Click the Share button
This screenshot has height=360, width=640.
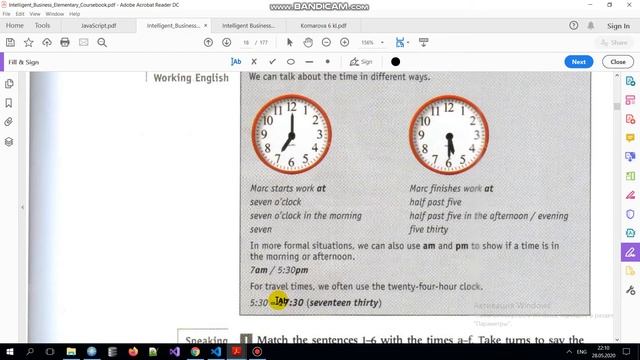pos(614,42)
